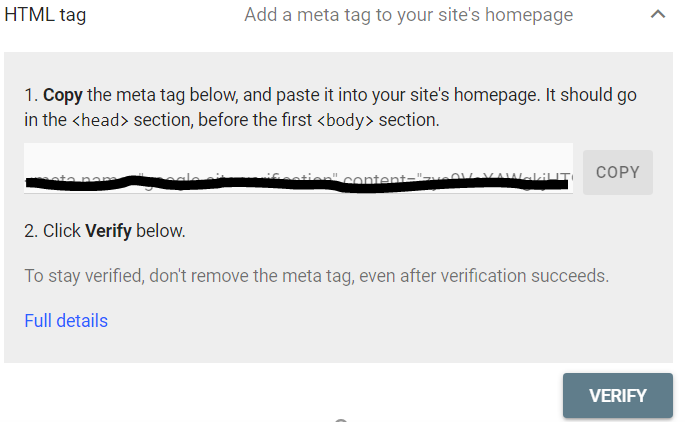Click the word 'below' after Verify
Viewport: 685px width, 422px height.
(160, 231)
